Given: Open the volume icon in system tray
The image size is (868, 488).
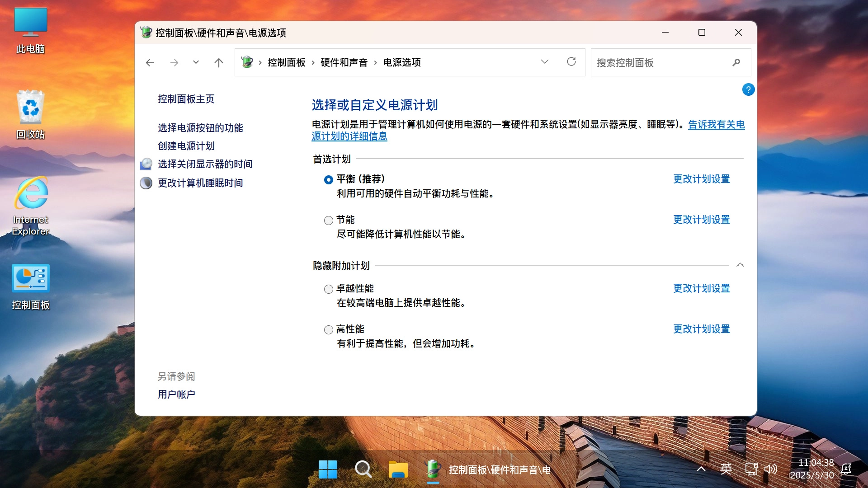Looking at the screenshot, I should (x=771, y=469).
